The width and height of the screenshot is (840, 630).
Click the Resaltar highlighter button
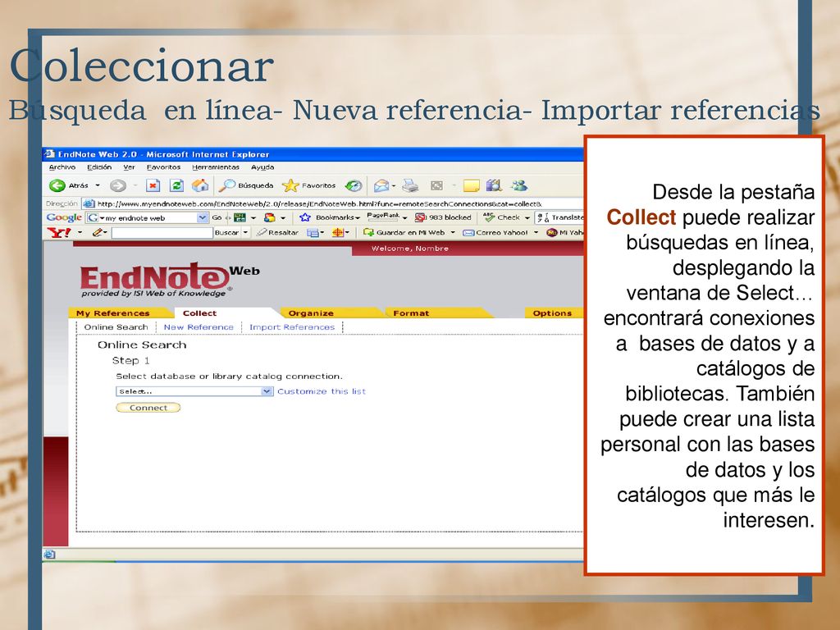click(277, 232)
